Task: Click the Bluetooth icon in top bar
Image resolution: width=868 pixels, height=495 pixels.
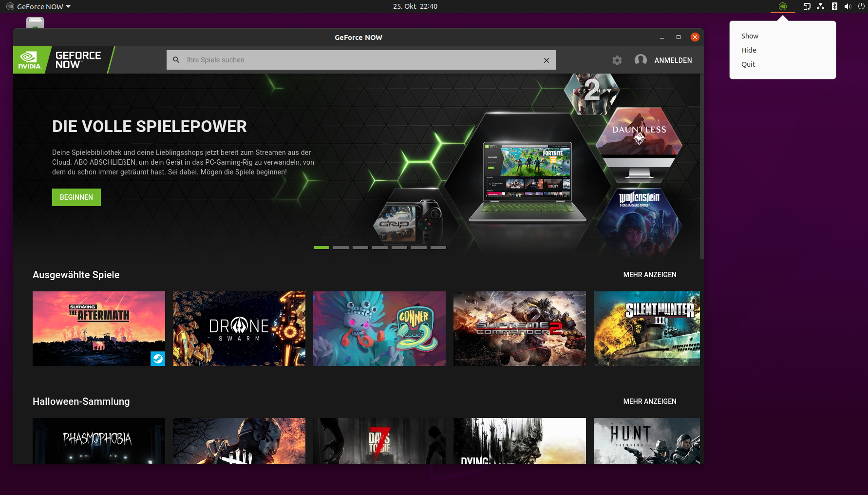Action: tap(834, 6)
